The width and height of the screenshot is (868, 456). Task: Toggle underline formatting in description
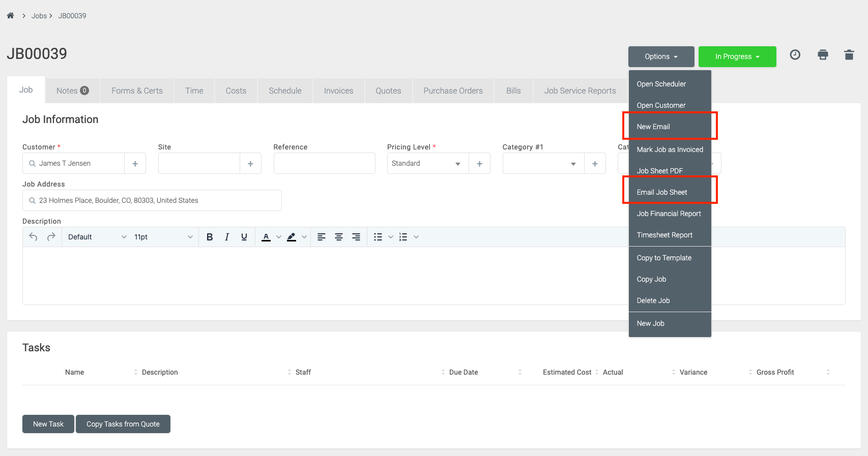[x=244, y=237]
